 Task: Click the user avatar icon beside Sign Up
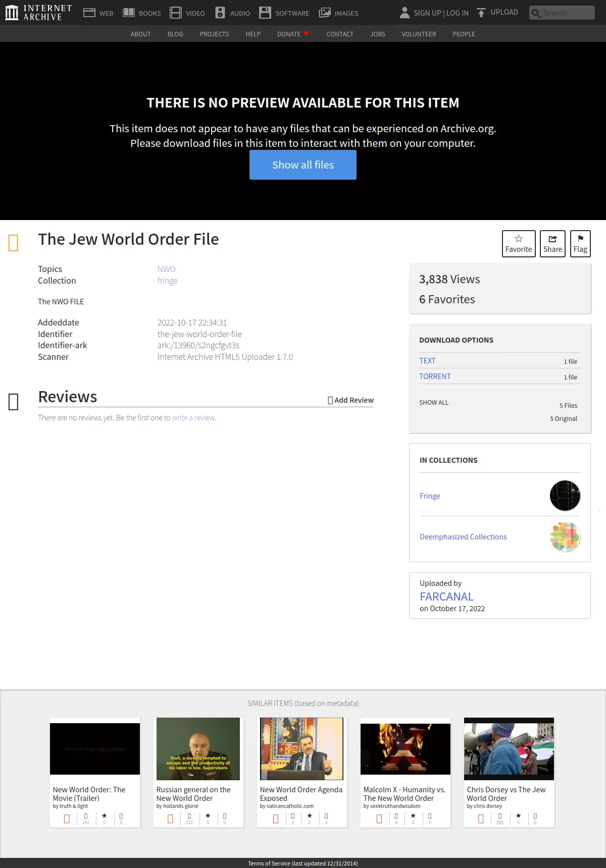tap(405, 13)
